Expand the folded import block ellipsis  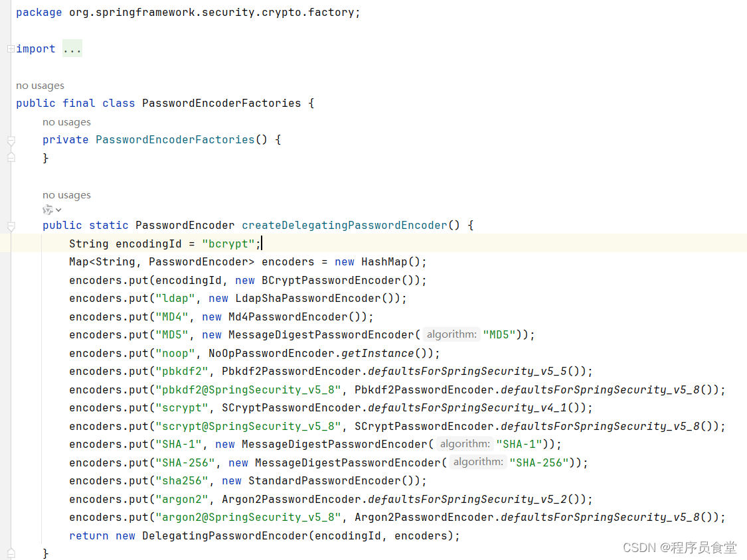click(x=72, y=48)
